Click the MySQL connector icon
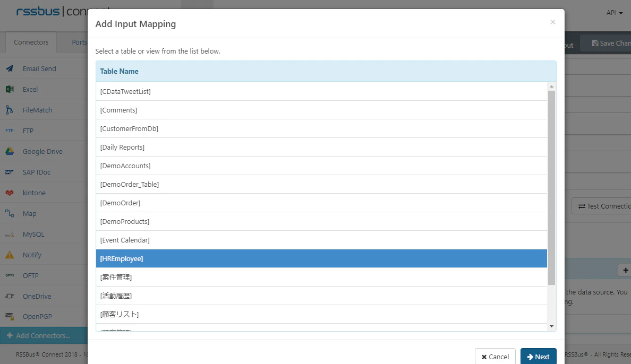 pos(10,234)
